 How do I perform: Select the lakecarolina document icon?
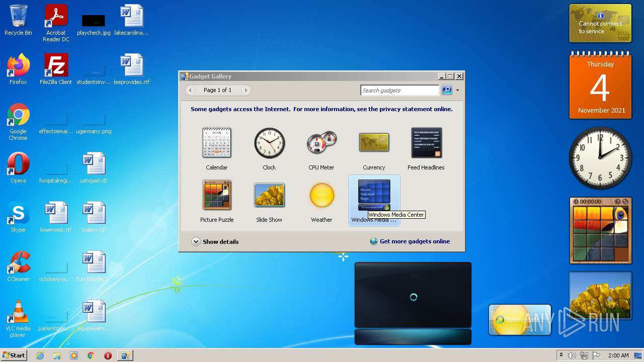coord(131,20)
